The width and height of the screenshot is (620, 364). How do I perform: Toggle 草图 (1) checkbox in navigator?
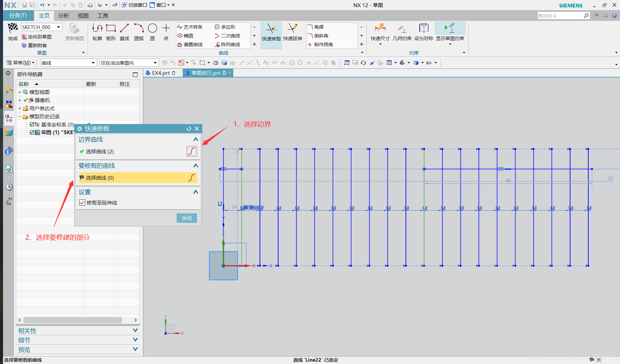32,132
